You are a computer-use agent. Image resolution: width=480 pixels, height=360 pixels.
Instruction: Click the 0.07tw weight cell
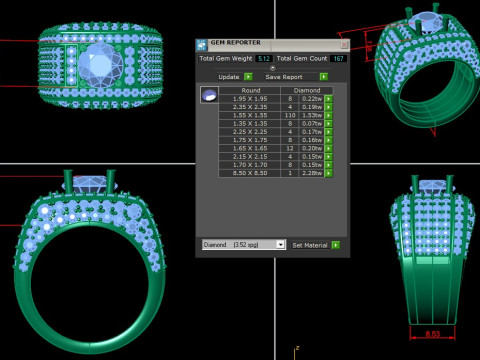312,124
